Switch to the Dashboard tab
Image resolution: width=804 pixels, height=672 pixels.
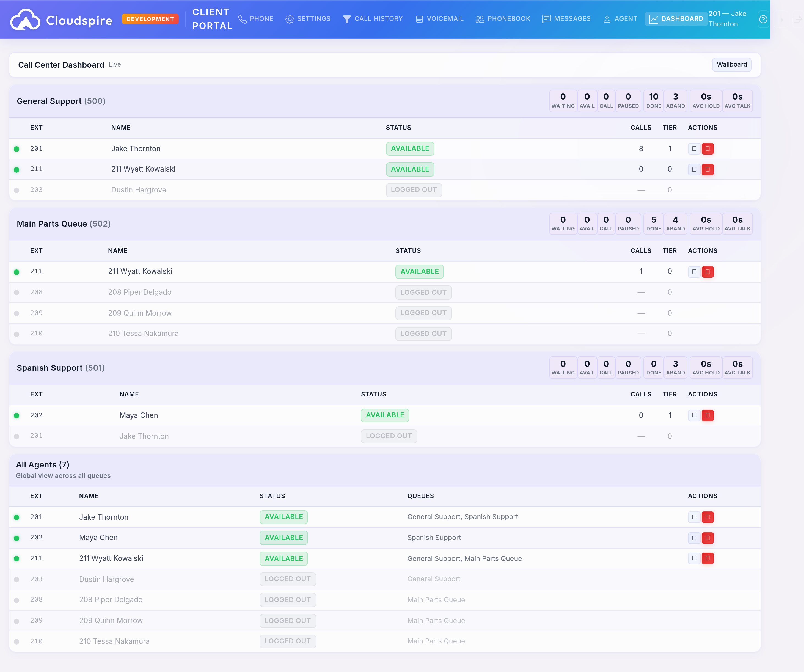(x=676, y=18)
